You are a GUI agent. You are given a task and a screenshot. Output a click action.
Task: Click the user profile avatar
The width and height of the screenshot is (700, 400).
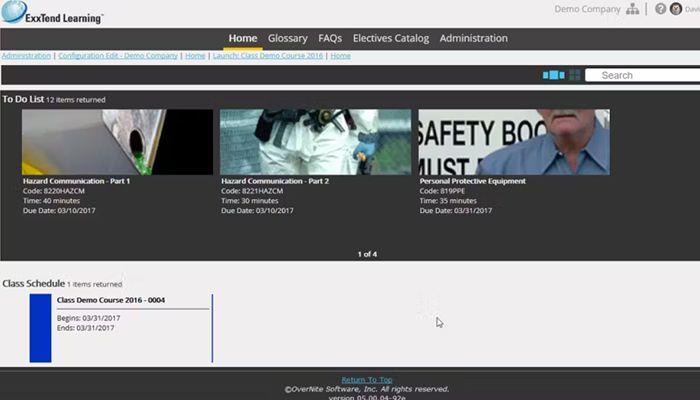pyautogui.click(x=676, y=9)
